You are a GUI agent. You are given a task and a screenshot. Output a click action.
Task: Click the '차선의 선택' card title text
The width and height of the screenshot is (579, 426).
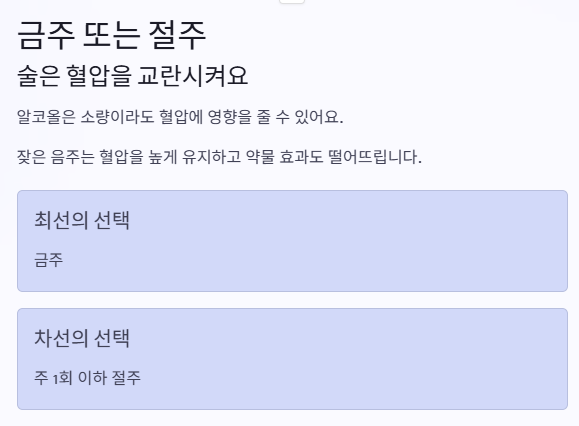coord(82,338)
